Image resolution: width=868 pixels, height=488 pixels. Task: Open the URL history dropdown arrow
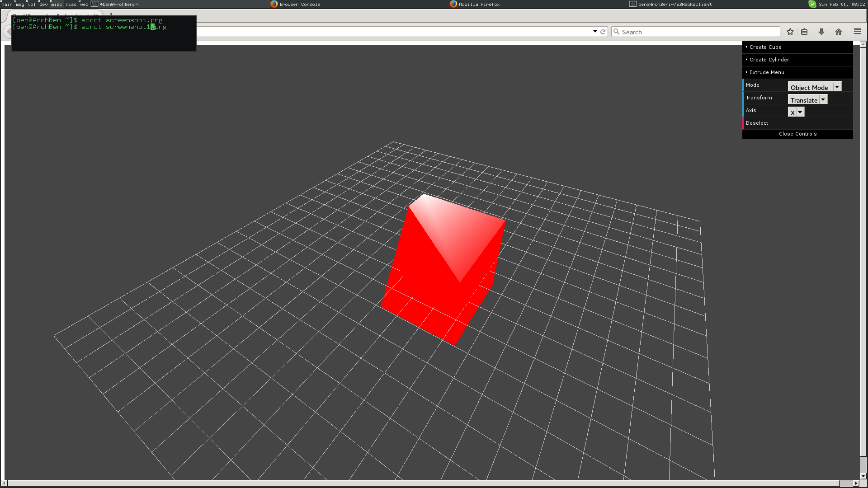point(595,32)
